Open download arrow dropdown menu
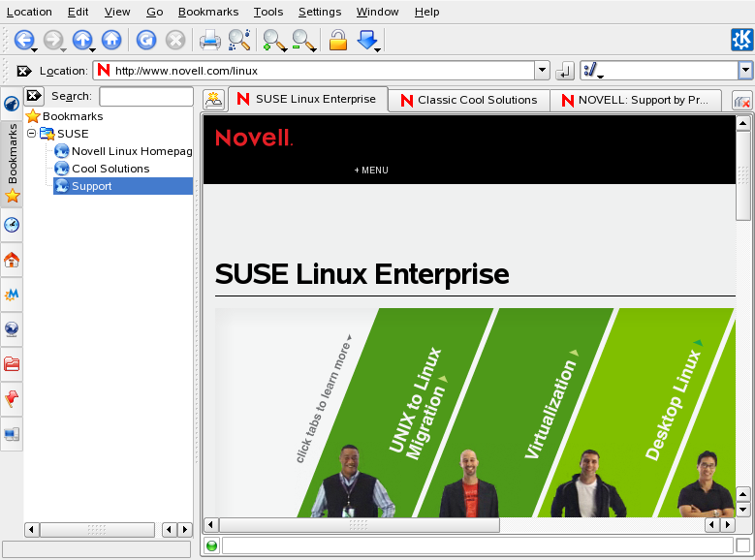The width and height of the screenshot is (755, 560). coord(378,49)
